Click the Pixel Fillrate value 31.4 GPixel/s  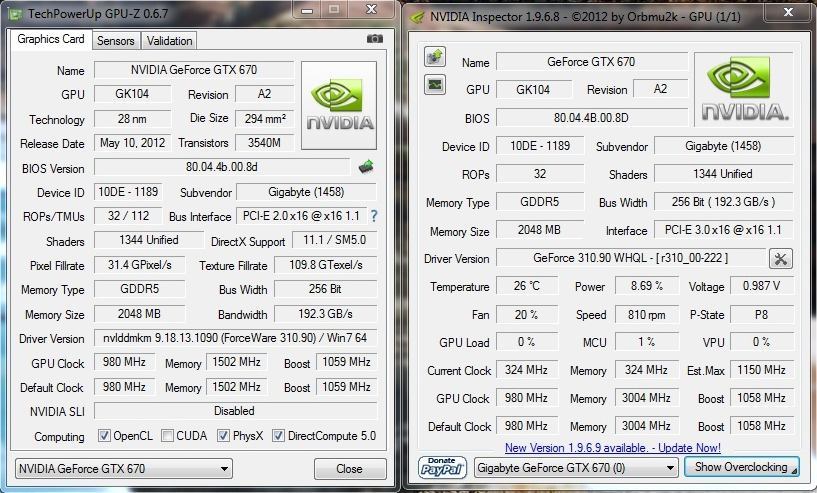click(140, 265)
